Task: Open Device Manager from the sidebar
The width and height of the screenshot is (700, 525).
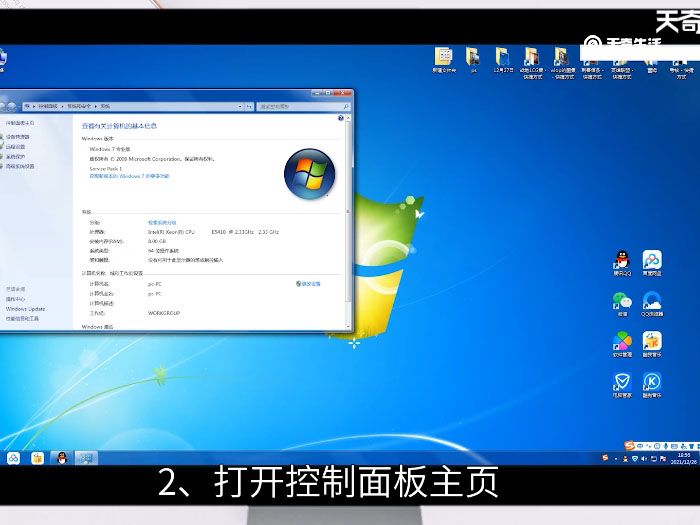Action: [x=17, y=137]
